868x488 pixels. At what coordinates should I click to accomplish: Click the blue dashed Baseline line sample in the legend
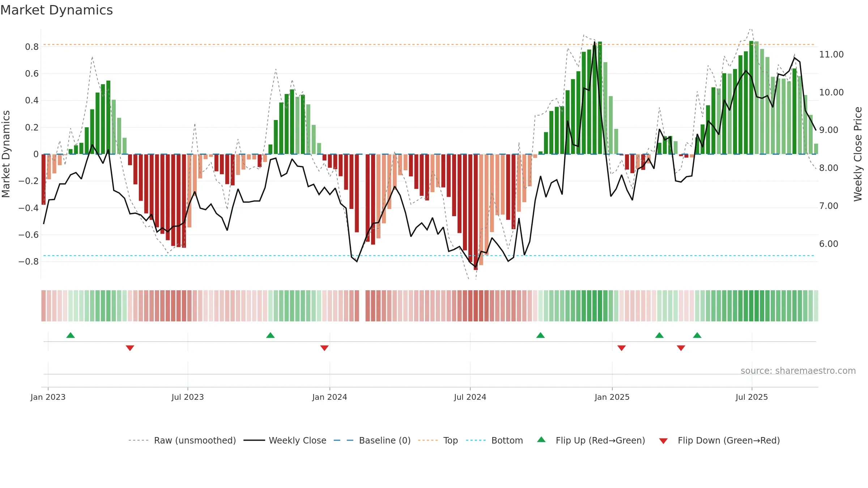tap(344, 440)
